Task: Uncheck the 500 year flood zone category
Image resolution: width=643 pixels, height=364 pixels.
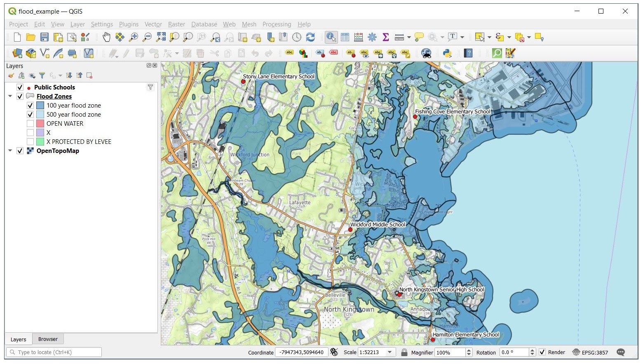Action: (30, 115)
